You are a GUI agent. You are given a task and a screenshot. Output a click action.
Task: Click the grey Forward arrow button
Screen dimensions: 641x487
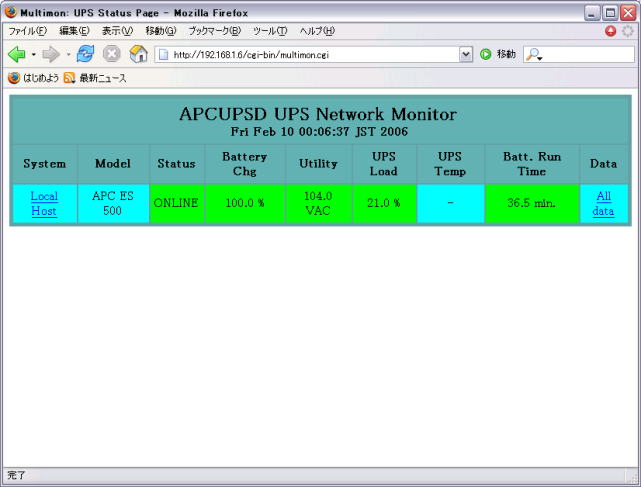pos(51,54)
